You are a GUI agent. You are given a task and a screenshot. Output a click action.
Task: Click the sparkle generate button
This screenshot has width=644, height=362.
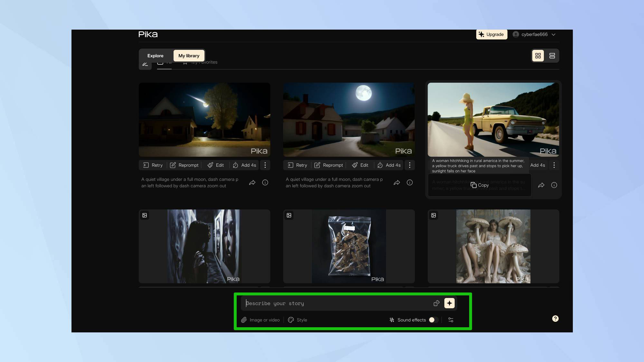pos(449,303)
